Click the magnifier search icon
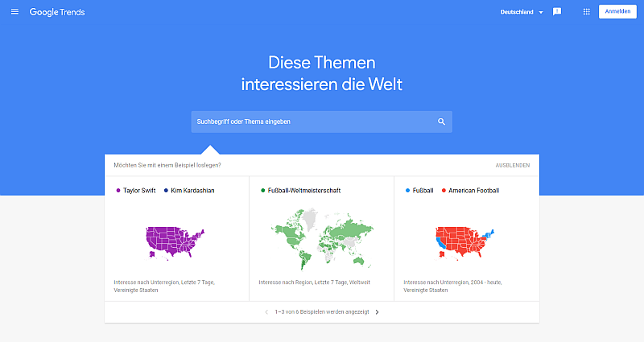This screenshot has width=644, height=342. coord(441,122)
